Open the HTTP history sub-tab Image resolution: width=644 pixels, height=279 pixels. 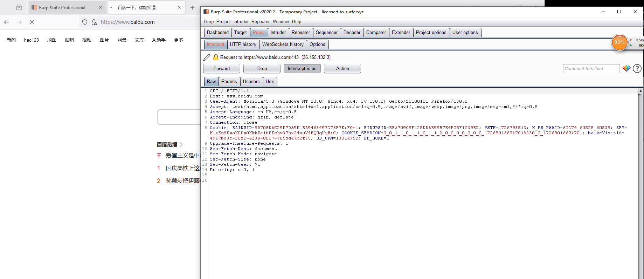(243, 44)
